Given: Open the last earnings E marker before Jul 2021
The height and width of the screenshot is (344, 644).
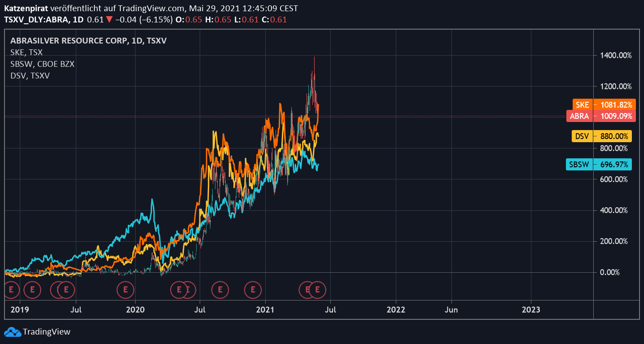Looking at the screenshot, I should tap(317, 290).
